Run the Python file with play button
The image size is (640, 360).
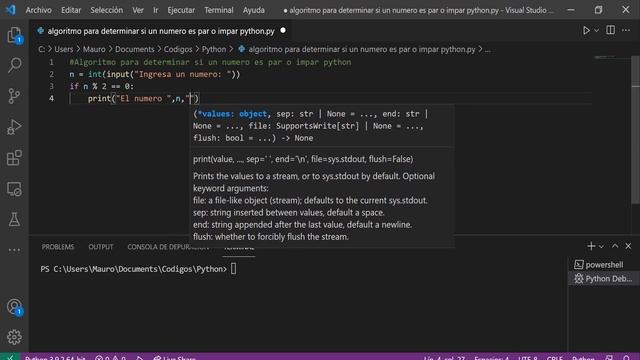(x=586, y=31)
